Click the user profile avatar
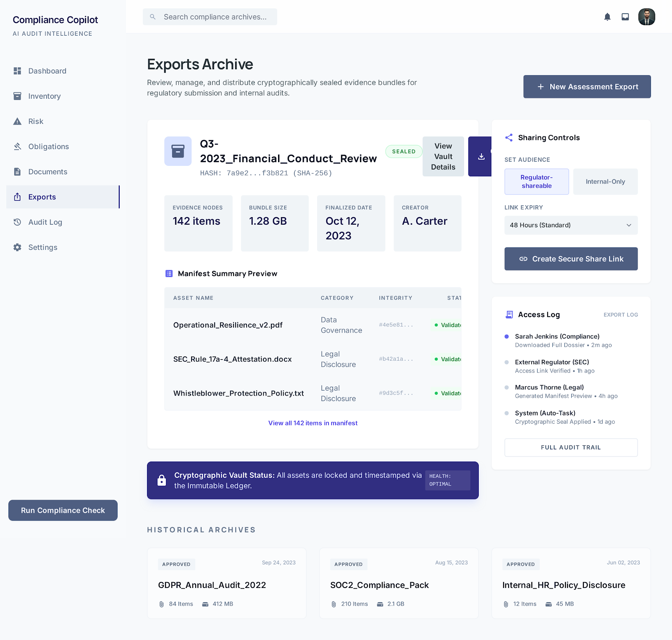 tap(646, 17)
